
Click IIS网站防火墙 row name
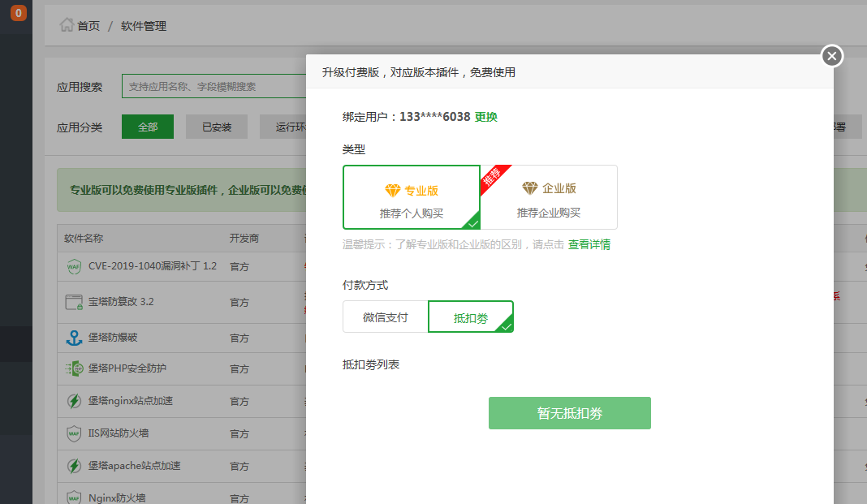click(x=119, y=433)
